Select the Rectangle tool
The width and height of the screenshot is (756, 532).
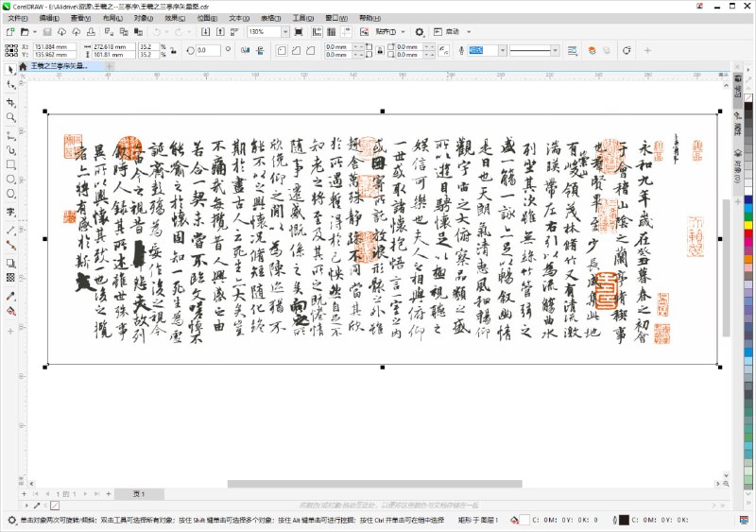pyautogui.click(x=10, y=165)
